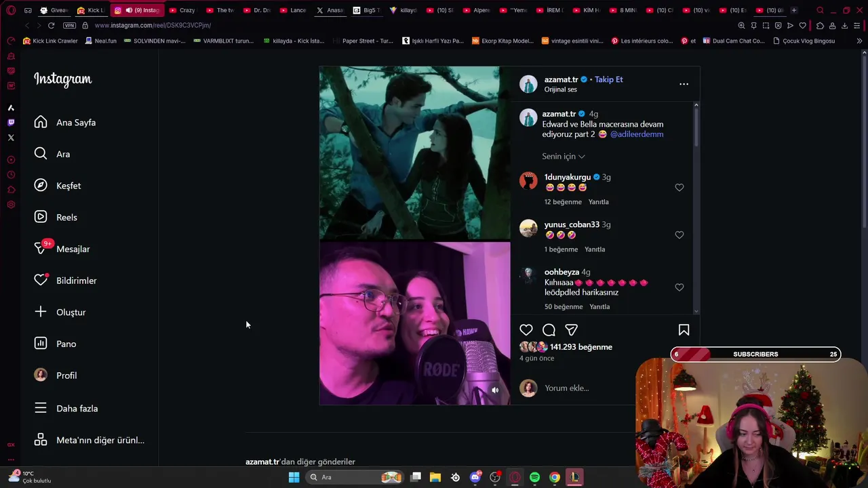Open Dual Cam Chat bookmark
Screen dimensions: 868x488
point(734,41)
